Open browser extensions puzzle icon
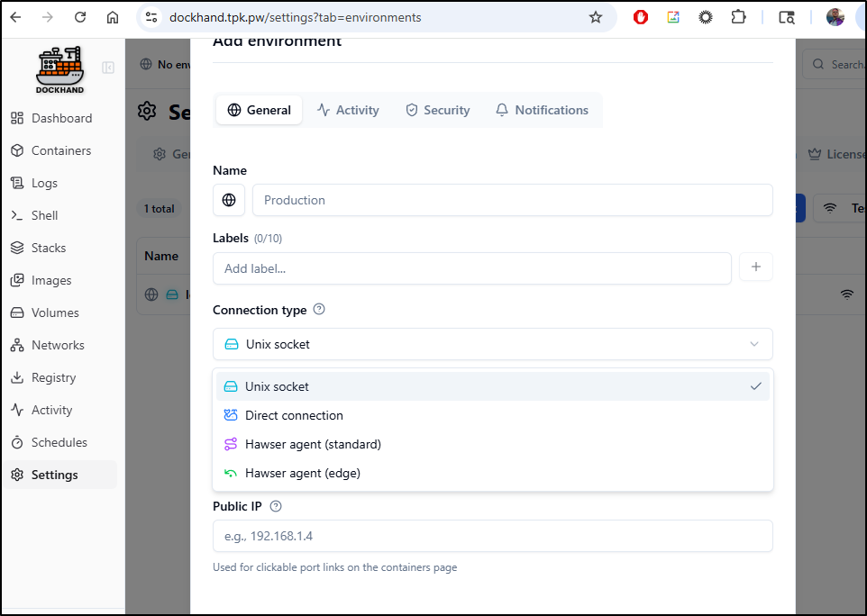Viewport: 867px width, 616px height. (738, 17)
